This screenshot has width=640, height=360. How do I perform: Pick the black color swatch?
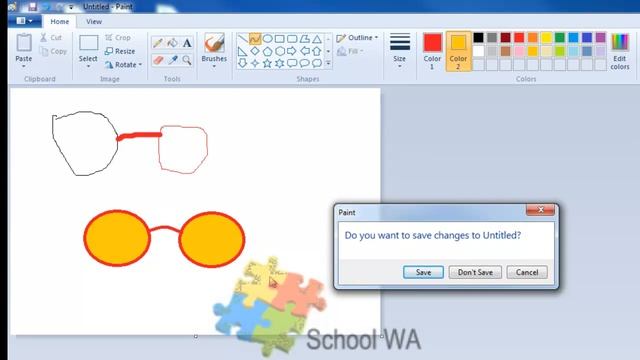(x=478, y=38)
